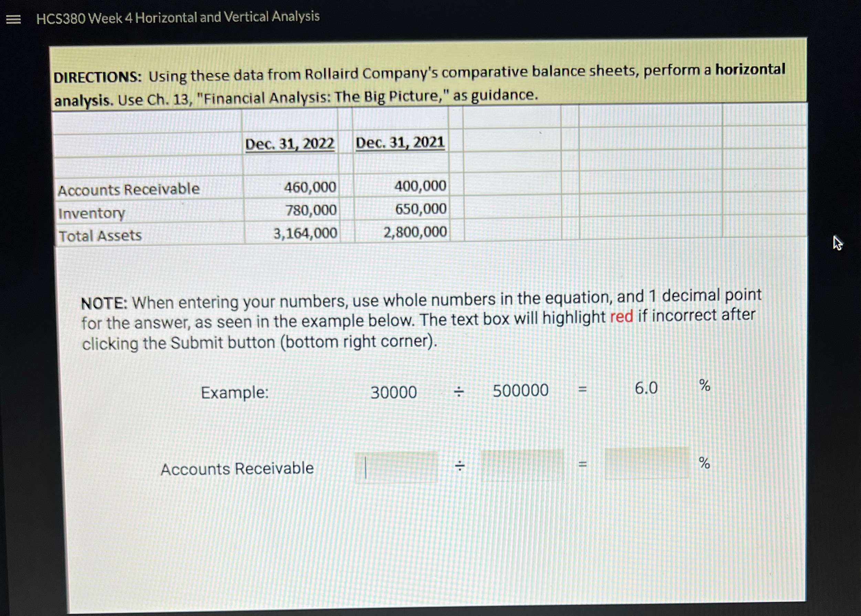Click the first Accounts Receivable input box

click(x=396, y=467)
